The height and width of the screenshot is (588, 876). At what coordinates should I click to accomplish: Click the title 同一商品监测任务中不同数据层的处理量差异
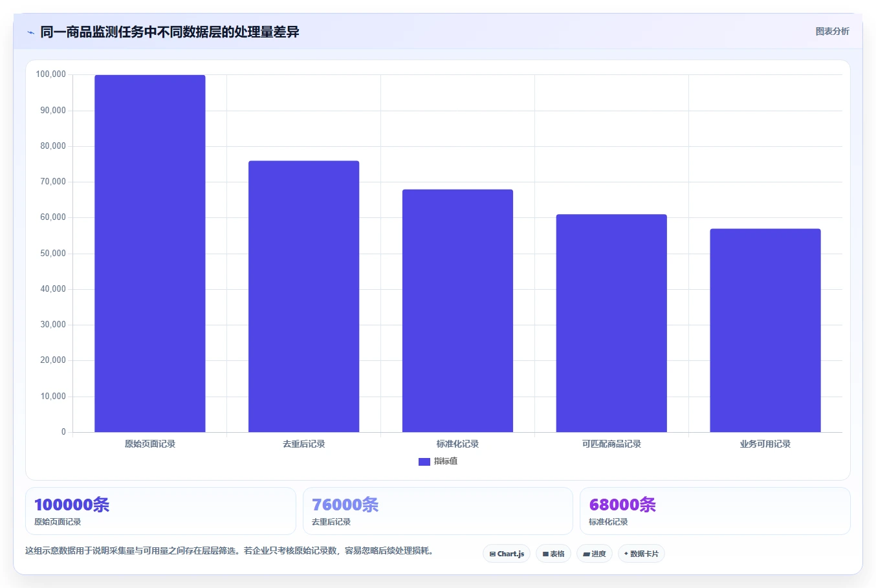pyautogui.click(x=170, y=32)
